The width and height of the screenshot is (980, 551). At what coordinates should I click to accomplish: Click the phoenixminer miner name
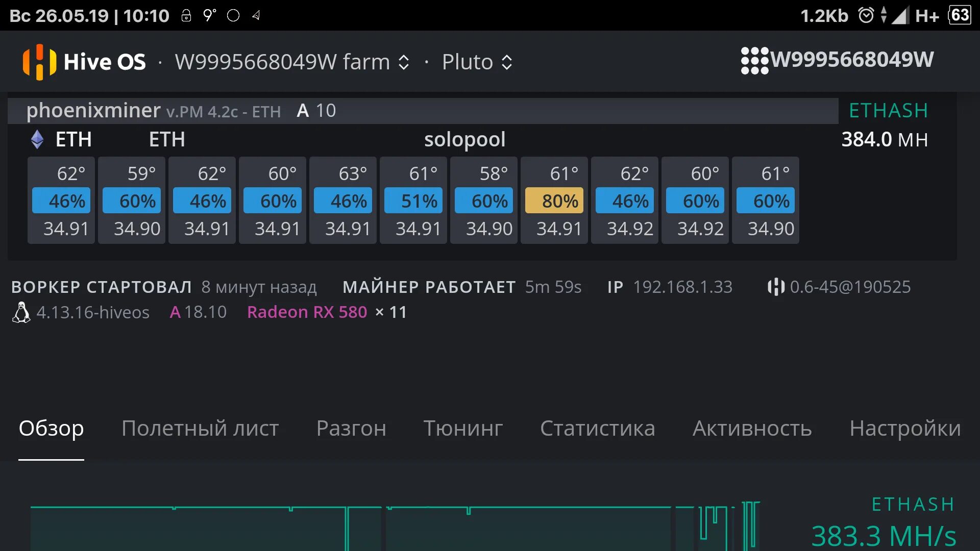point(93,111)
